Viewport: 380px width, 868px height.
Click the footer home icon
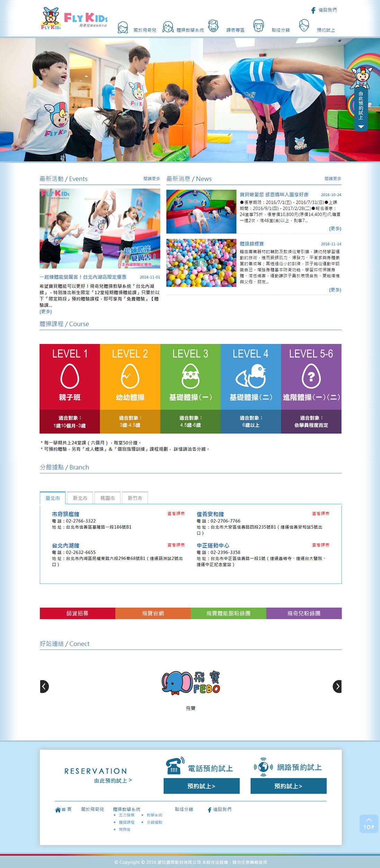tap(58, 810)
